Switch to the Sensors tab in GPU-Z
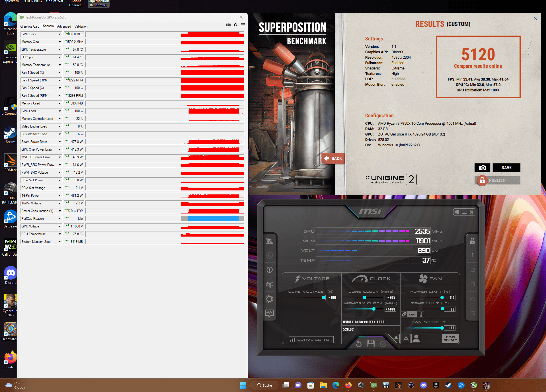 pos(48,26)
